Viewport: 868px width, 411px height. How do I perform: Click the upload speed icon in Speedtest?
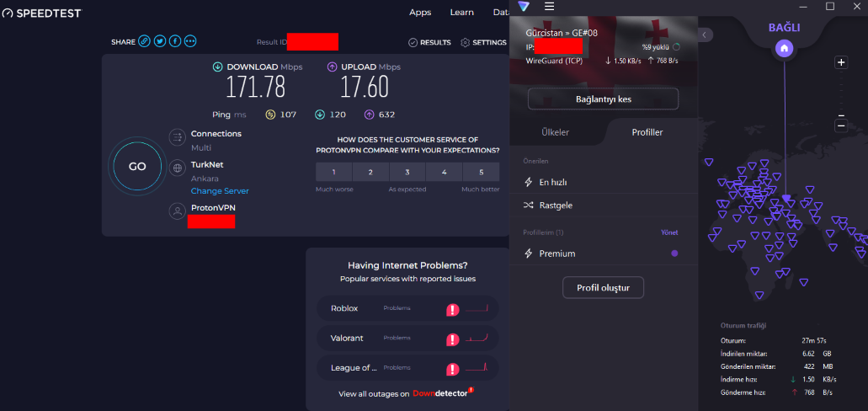(x=333, y=67)
